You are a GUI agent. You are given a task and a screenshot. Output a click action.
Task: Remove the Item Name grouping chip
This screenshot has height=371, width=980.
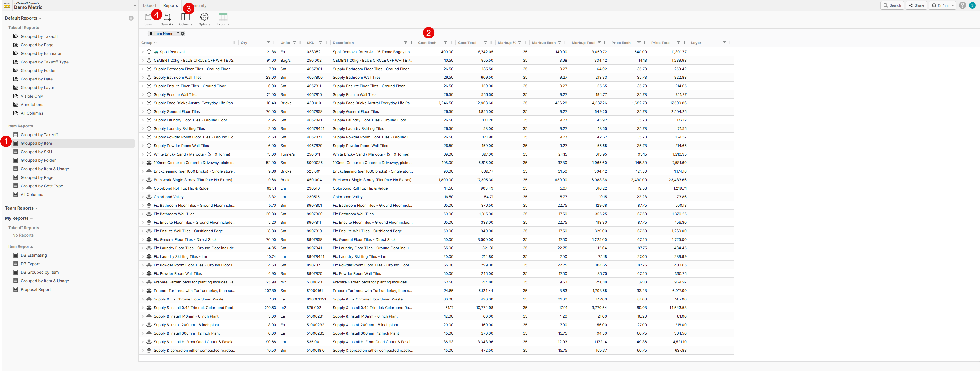(x=183, y=34)
